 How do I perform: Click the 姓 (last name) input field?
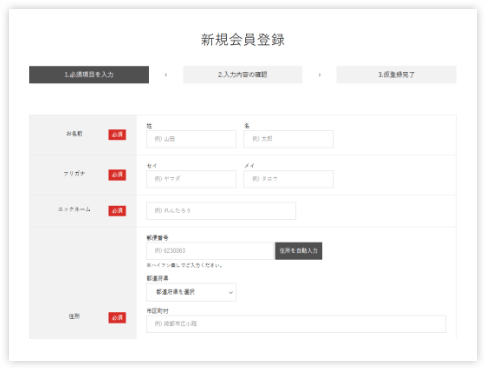[x=191, y=139]
